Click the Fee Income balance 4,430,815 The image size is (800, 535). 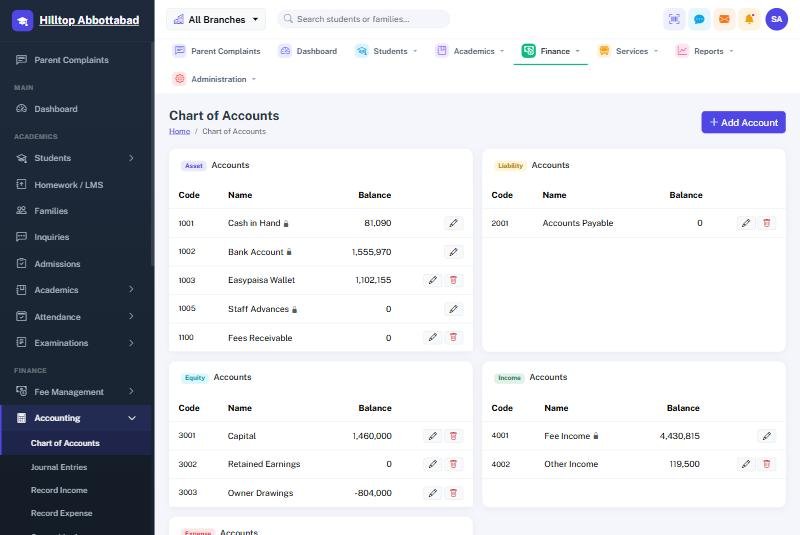pos(680,436)
